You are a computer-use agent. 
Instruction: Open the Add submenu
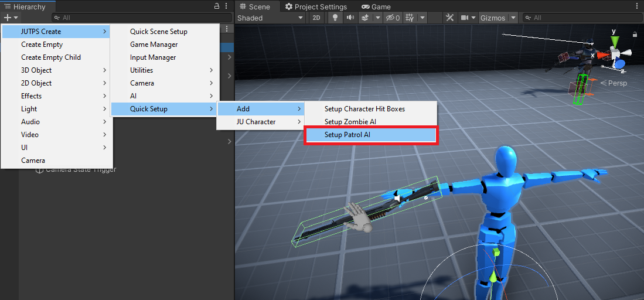click(x=260, y=109)
